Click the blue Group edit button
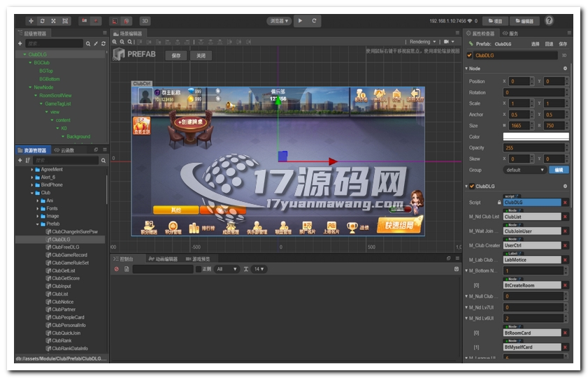 [x=559, y=170]
